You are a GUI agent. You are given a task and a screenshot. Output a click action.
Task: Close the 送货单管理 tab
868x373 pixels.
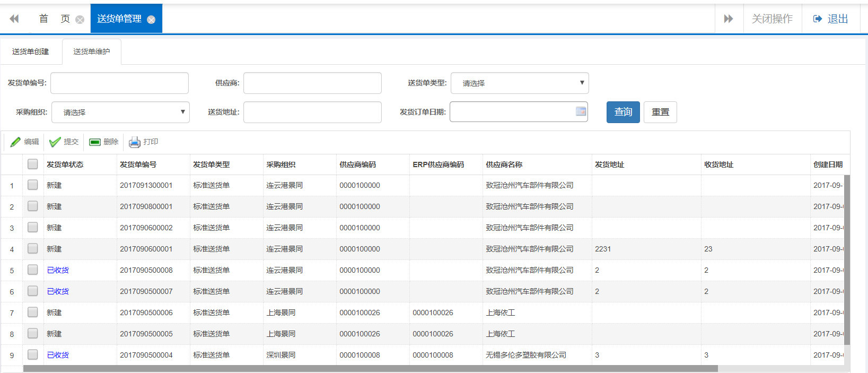[x=151, y=20]
